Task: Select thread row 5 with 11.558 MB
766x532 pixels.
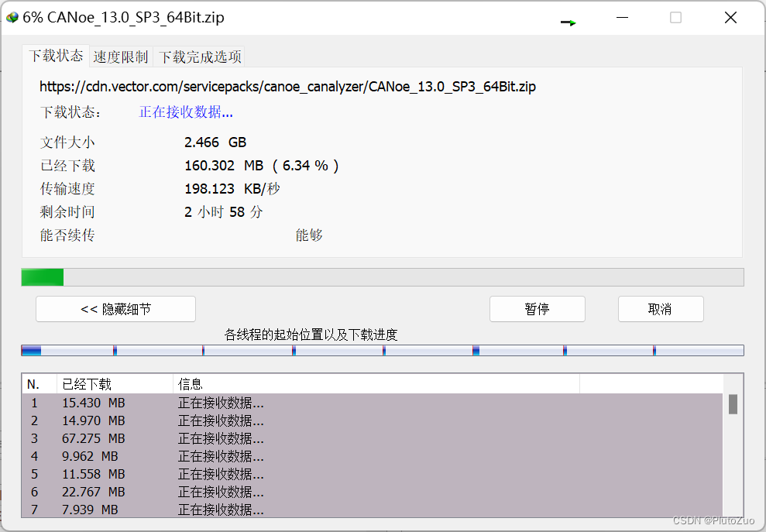Action: tap(373, 474)
